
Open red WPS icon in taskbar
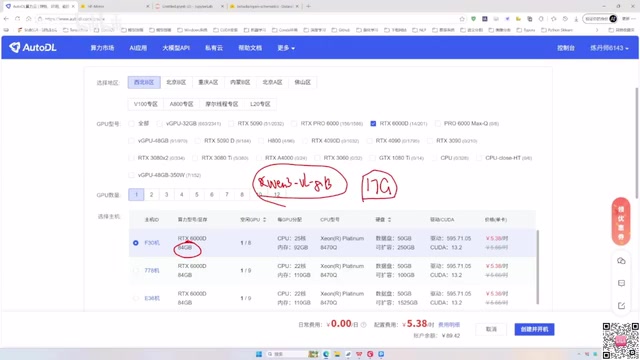point(359,354)
